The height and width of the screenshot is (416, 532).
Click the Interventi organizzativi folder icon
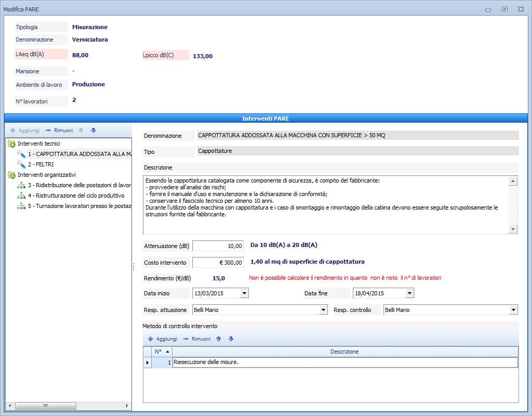(x=11, y=175)
